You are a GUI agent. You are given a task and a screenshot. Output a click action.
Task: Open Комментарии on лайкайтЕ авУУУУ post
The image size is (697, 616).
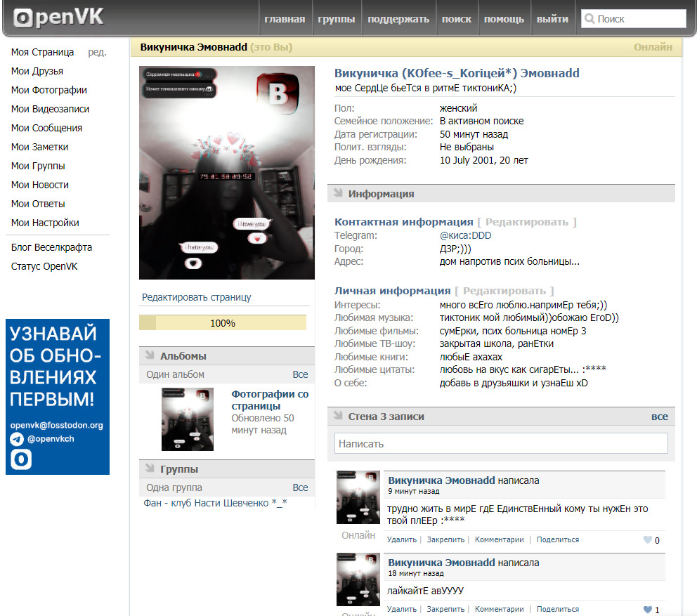(499, 610)
